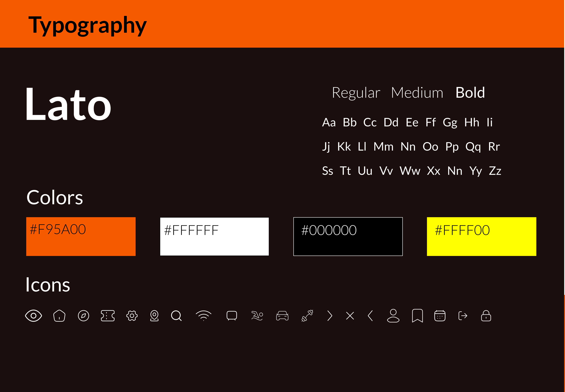The width and height of the screenshot is (565, 392).
Task: Click the eye visibility icon
Action: [x=34, y=316]
